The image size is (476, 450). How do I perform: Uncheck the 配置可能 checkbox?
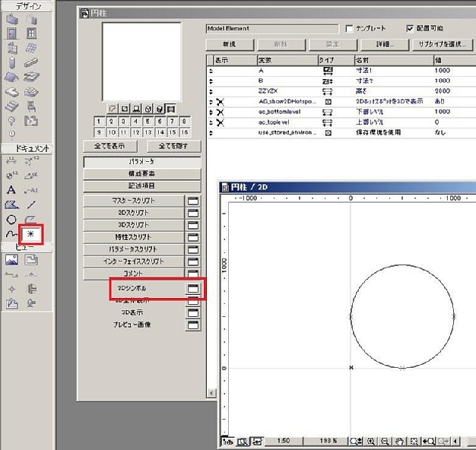pyautogui.click(x=411, y=28)
